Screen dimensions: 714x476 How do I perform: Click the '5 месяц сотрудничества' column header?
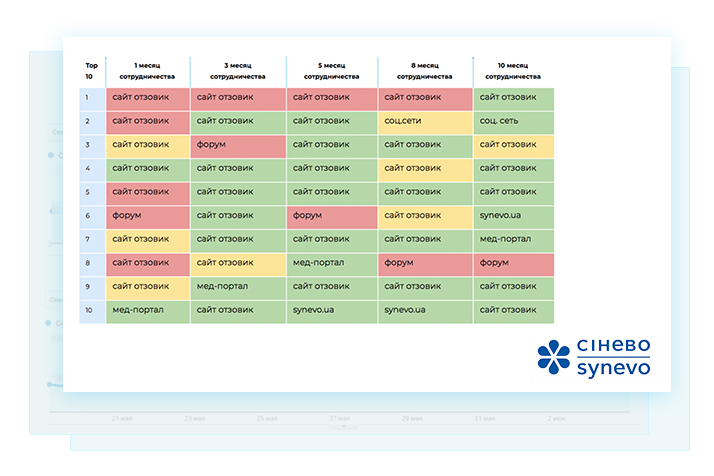click(x=332, y=70)
